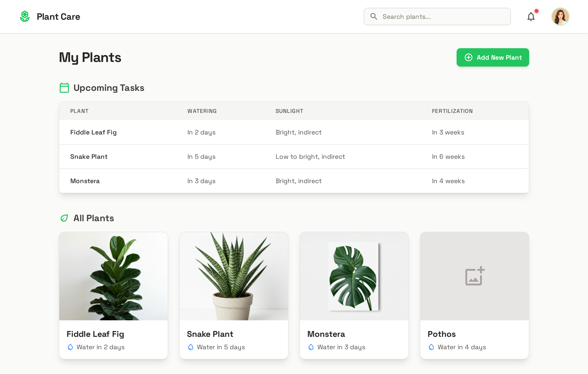Select Snake Plant in the tasks table
This screenshot has height=374, width=588.
pyautogui.click(x=89, y=157)
